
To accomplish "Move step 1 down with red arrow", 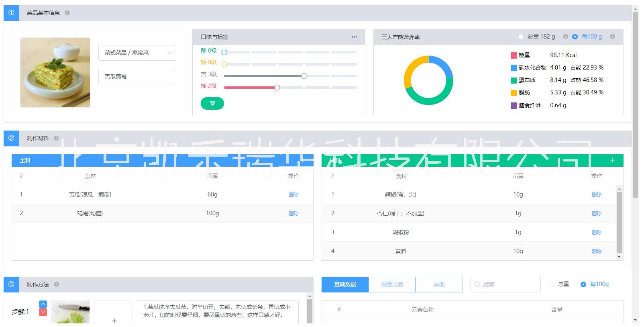I will coord(43,312).
